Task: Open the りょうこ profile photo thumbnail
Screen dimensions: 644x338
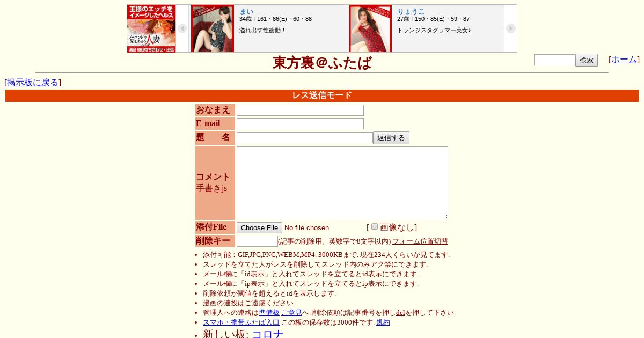Action: (x=370, y=28)
